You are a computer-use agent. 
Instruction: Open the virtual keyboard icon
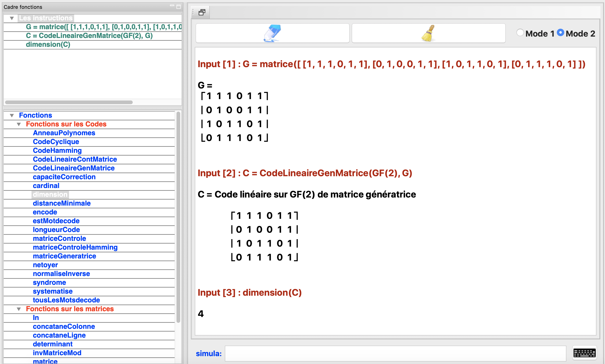pyautogui.click(x=584, y=353)
